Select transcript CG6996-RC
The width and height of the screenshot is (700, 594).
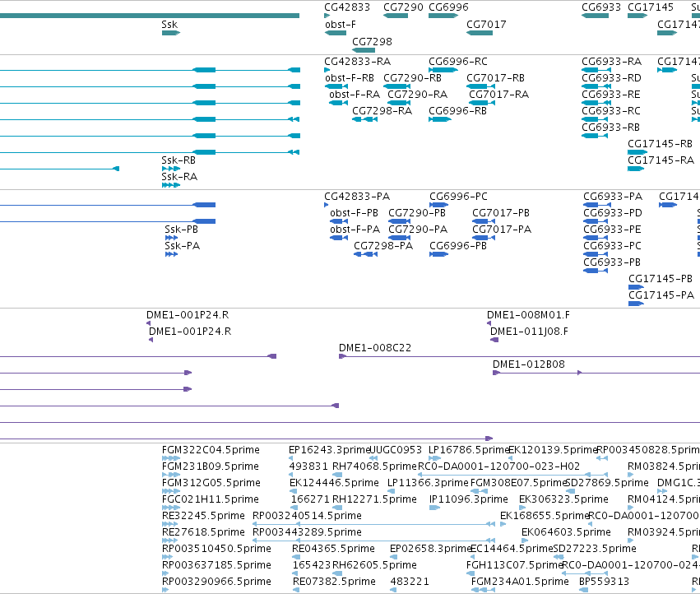point(458,61)
